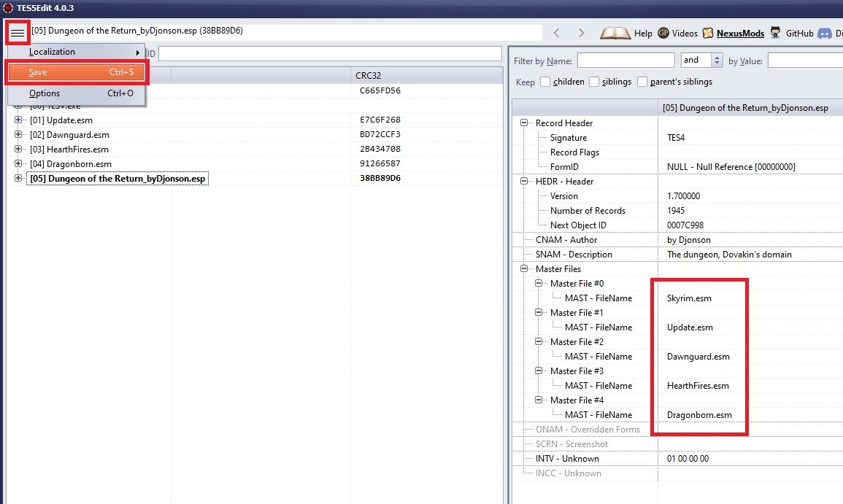This screenshot has height=504, width=843.
Task: Enable the Keep siblings checkbox
Action: 594,82
